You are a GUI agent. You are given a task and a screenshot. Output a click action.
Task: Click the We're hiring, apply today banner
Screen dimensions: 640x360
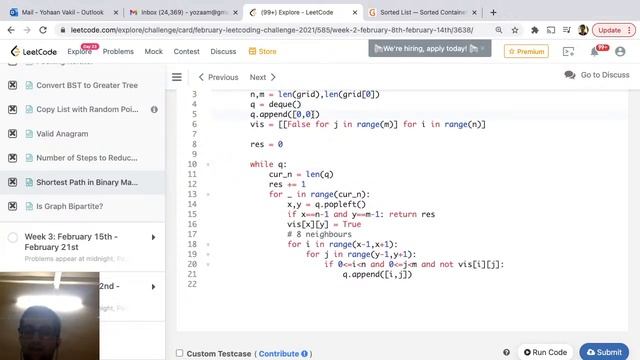(x=430, y=49)
